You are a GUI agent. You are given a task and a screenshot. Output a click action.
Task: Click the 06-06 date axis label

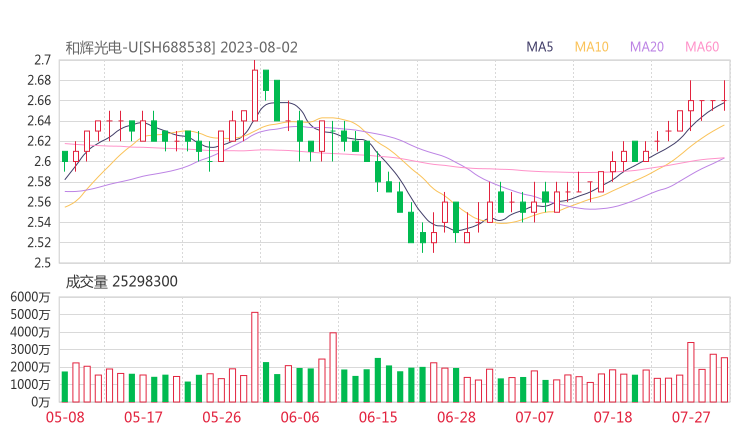click(300, 417)
